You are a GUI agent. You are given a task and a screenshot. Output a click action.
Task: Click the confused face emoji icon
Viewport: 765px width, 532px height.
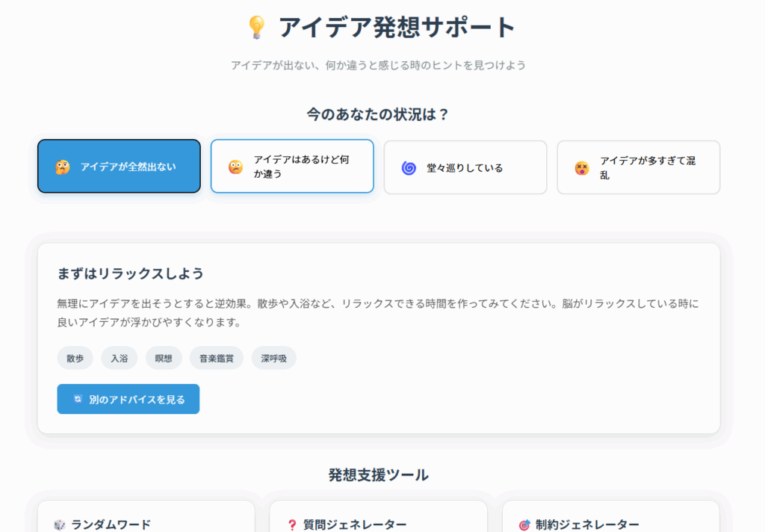pos(235,167)
